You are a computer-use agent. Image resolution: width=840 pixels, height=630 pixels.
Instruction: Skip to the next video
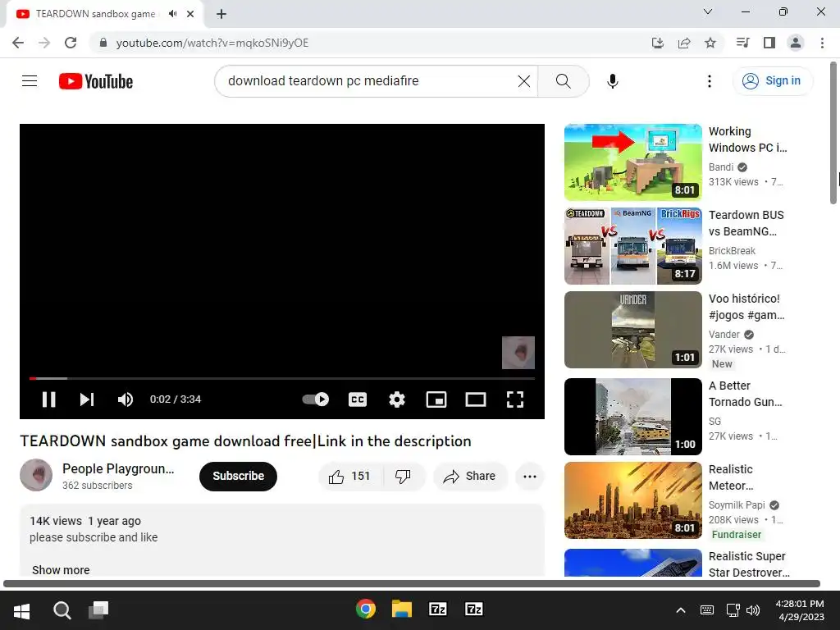tap(87, 399)
